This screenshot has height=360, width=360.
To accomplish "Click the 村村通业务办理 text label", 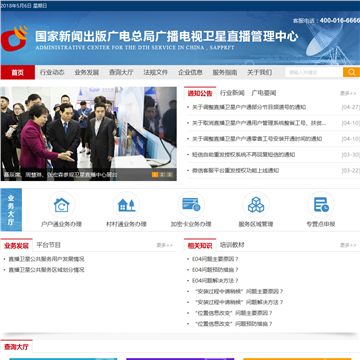I will point(126,224).
